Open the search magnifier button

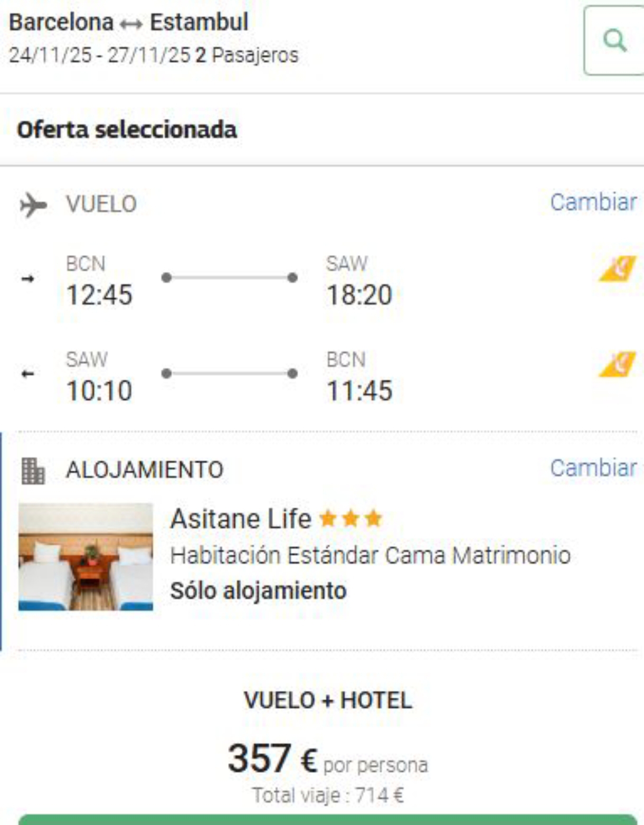click(x=615, y=41)
